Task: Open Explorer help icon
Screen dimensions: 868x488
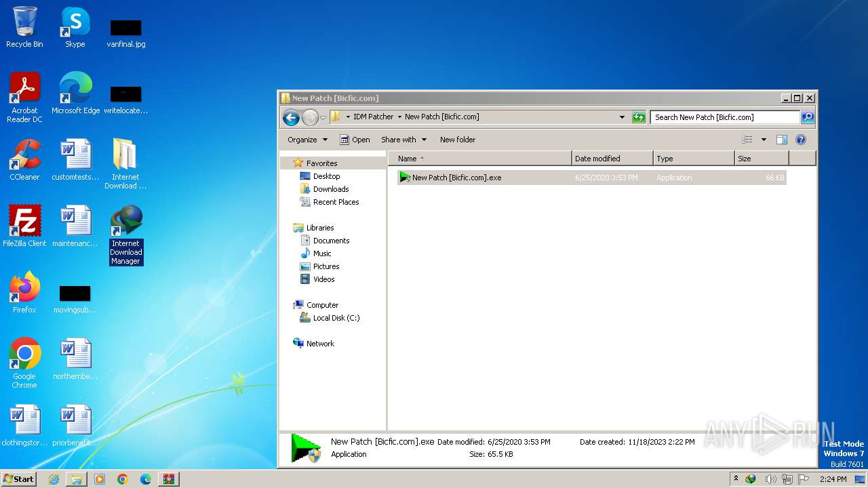Action: [x=801, y=140]
